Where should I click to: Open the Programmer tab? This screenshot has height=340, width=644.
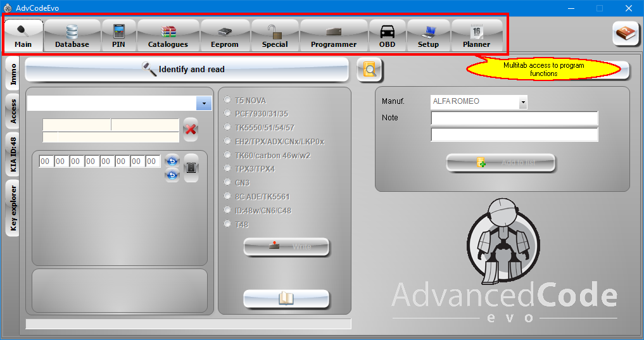334,35
